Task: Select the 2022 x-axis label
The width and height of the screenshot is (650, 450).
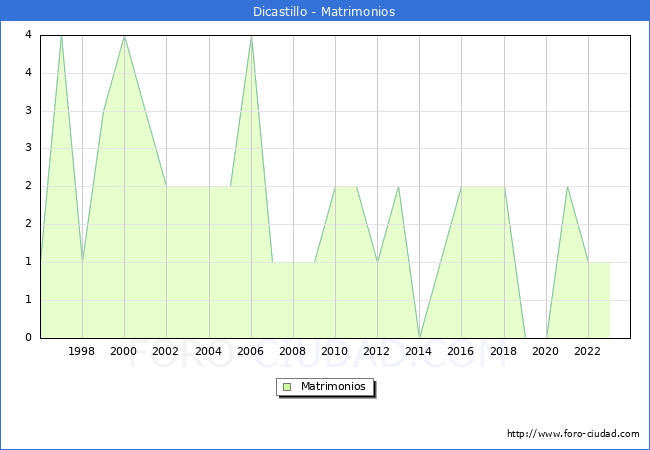Action: click(x=587, y=351)
